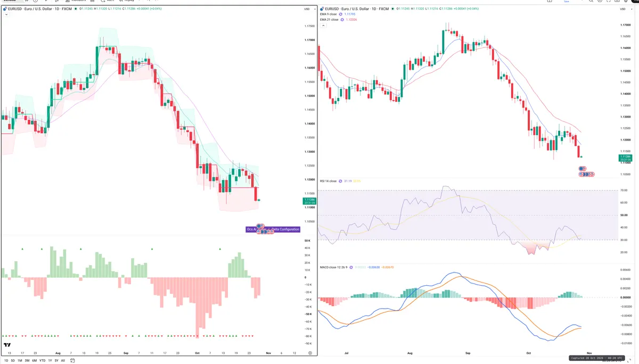Select the All time range
This screenshot has height=364, width=639.
click(x=63, y=360)
